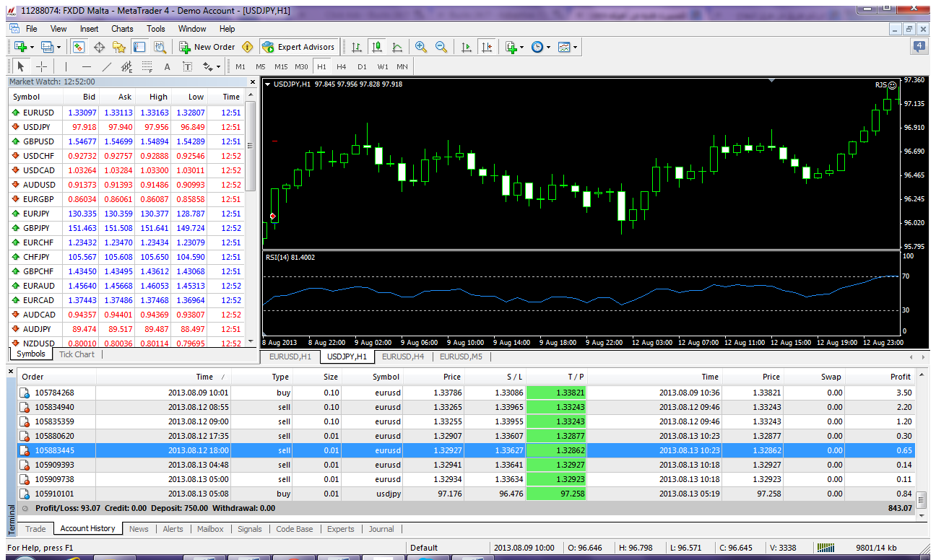Click the USDJPY,H1 chart title triangle
The width and height of the screenshot is (936, 560).
[x=268, y=84]
